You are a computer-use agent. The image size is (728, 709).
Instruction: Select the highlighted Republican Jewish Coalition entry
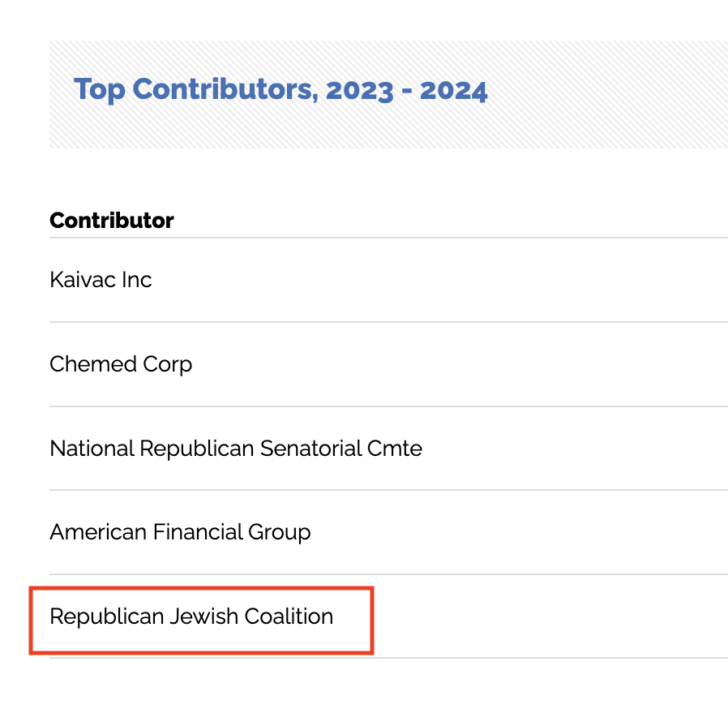click(191, 617)
